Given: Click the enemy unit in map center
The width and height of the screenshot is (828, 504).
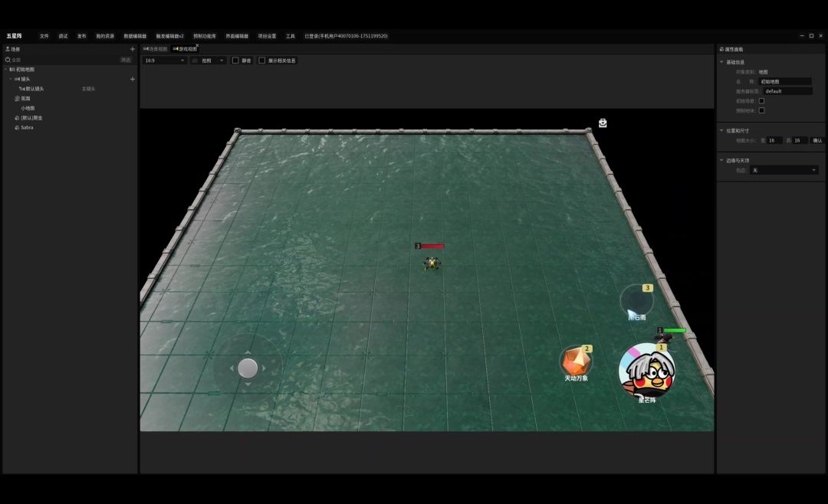Looking at the screenshot, I should 432,263.
